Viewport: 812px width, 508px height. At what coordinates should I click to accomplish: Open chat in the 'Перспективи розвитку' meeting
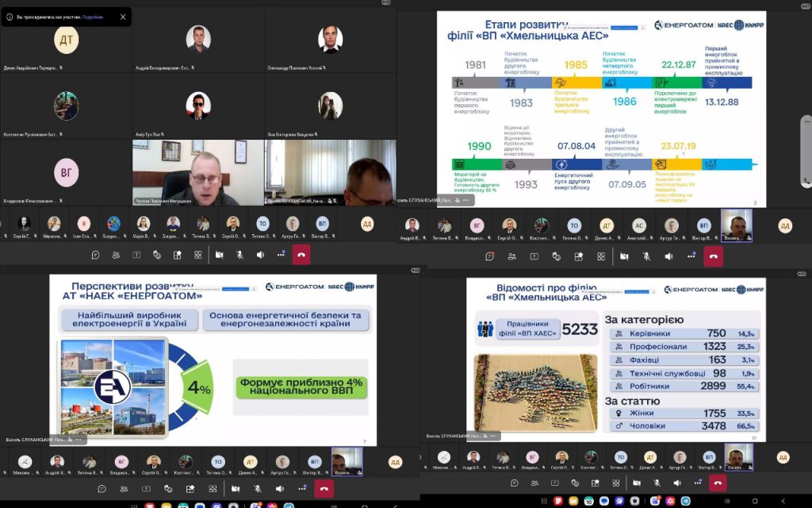102,489
